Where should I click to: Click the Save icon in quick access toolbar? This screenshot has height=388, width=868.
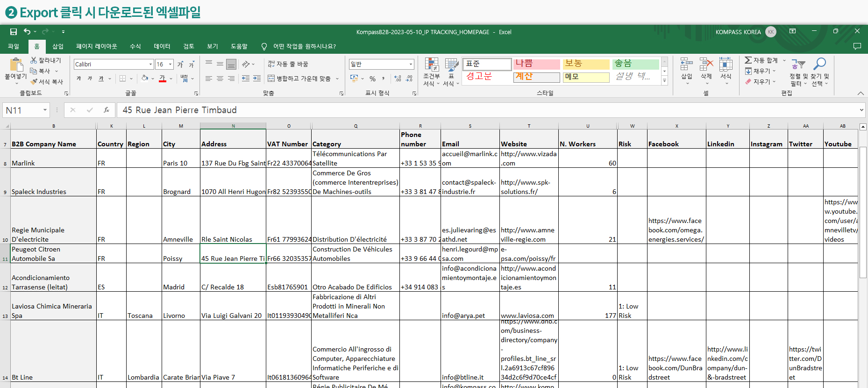pyautogui.click(x=14, y=32)
